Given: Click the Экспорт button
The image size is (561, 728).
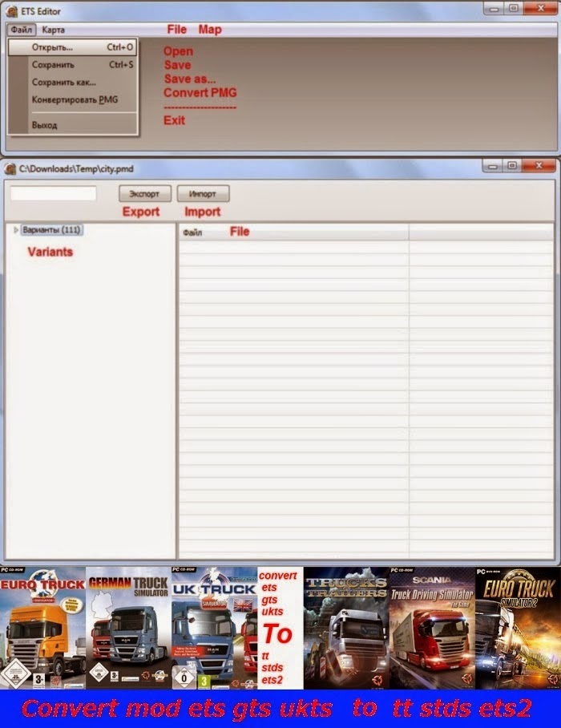Looking at the screenshot, I should point(145,193).
